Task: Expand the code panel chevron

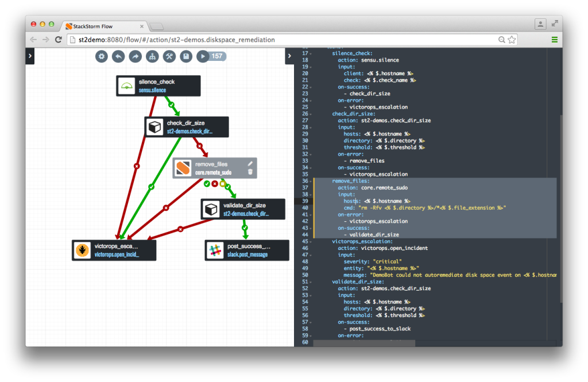Action: click(290, 56)
